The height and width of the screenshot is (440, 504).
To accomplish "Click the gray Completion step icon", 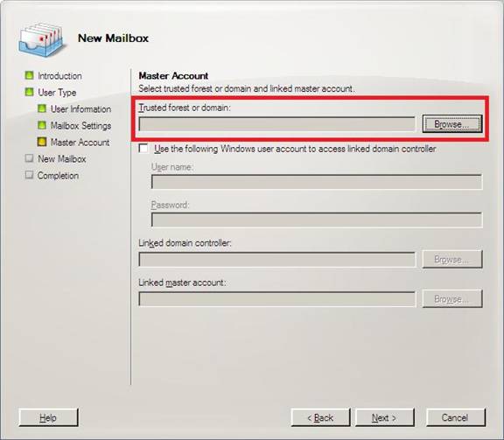I will pyautogui.click(x=29, y=175).
